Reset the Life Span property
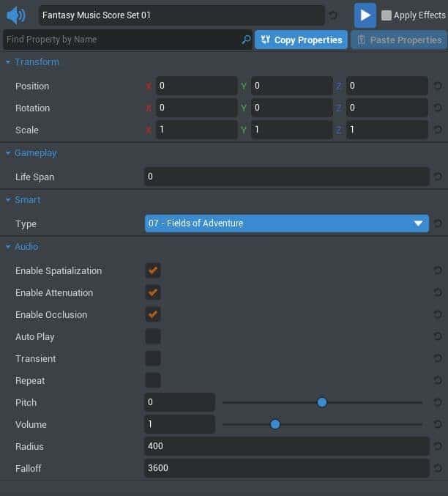Viewport: 448px width, 496px height. pos(438,177)
